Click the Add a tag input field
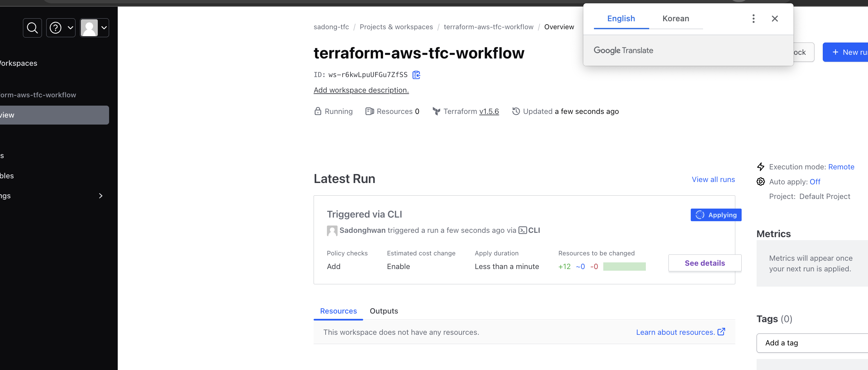The height and width of the screenshot is (370, 868). point(812,343)
